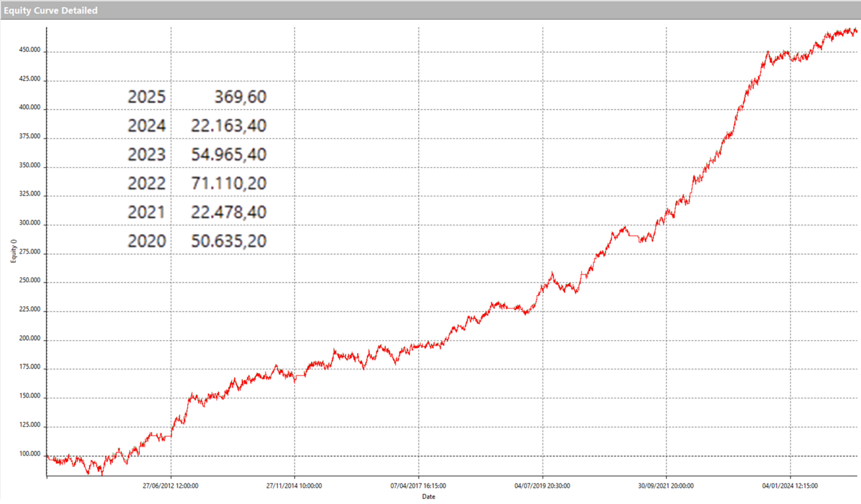This screenshot has width=861, height=504.
Task: Click the 2024 value 22.163,40
Action: point(228,126)
